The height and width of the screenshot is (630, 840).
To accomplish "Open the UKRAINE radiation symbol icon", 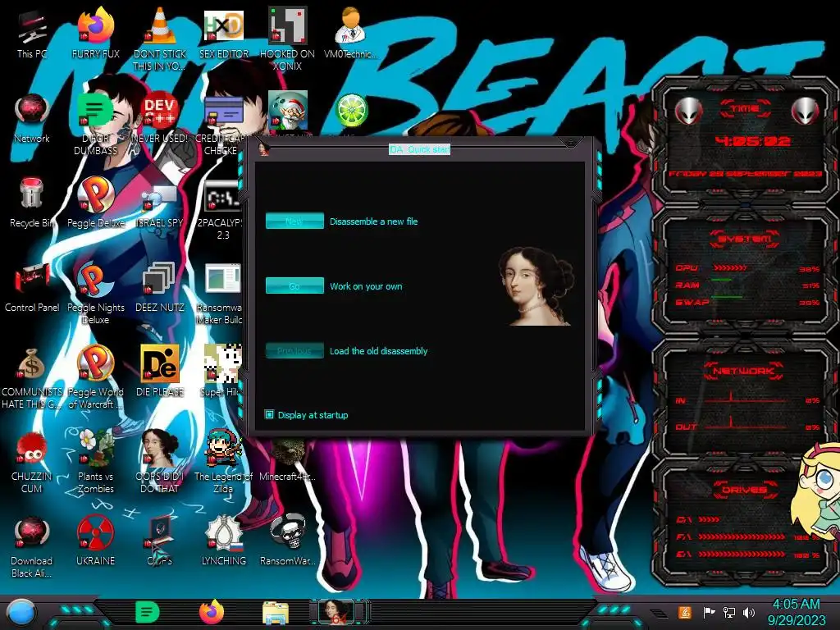I will 96,541.
